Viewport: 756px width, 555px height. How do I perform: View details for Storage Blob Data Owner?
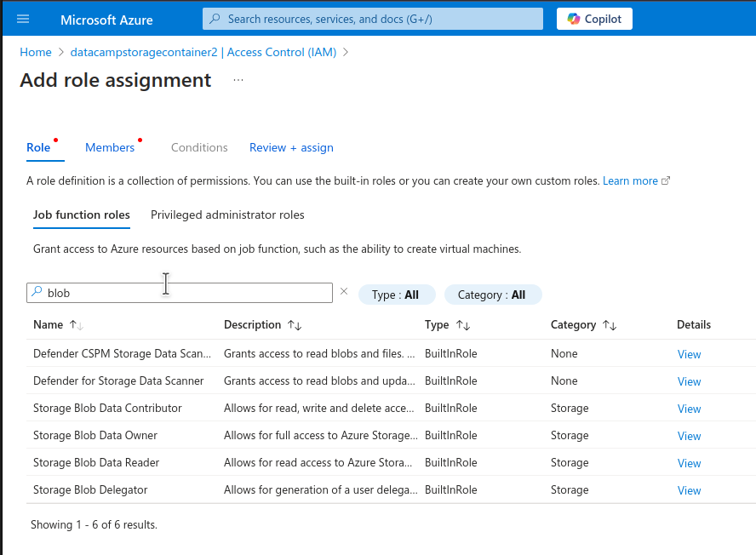click(x=689, y=436)
